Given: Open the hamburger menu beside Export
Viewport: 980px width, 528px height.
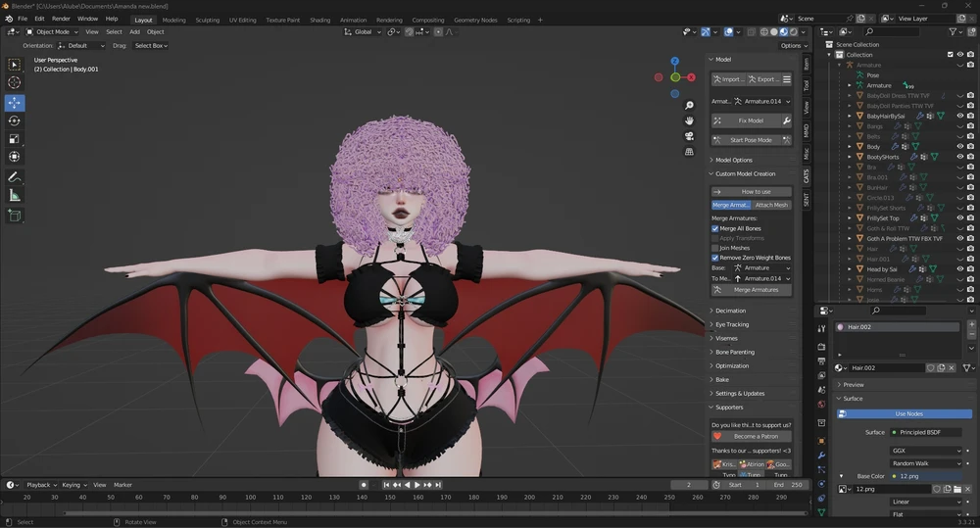Looking at the screenshot, I should pos(787,79).
